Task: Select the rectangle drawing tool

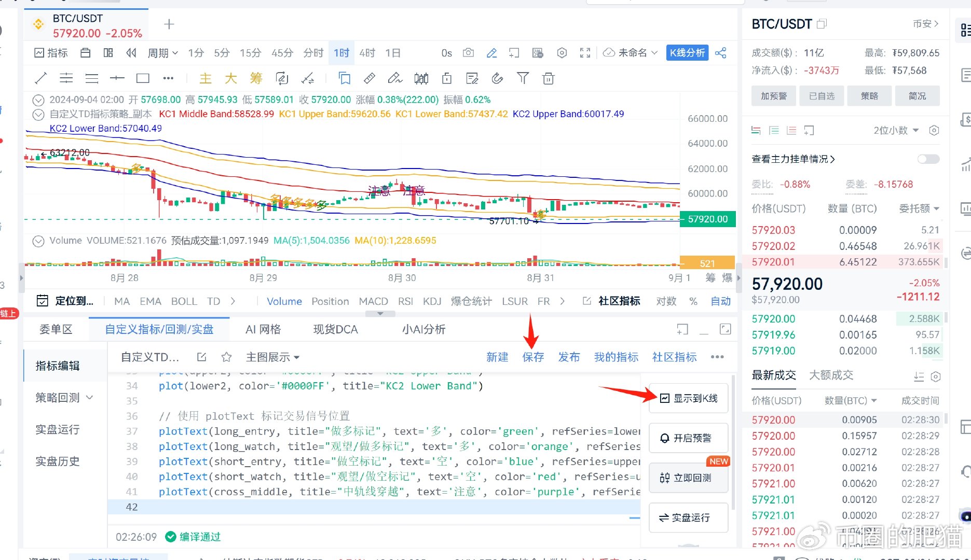Action: pyautogui.click(x=143, y=78)
